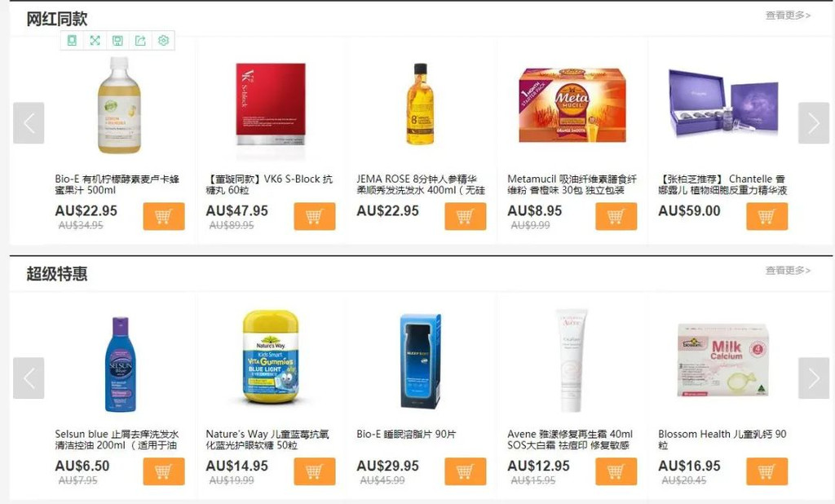The height and width of the screenshot is (504, 835).
Task: Add Metamucil fiber powder to cart
Action: point(616,216)
